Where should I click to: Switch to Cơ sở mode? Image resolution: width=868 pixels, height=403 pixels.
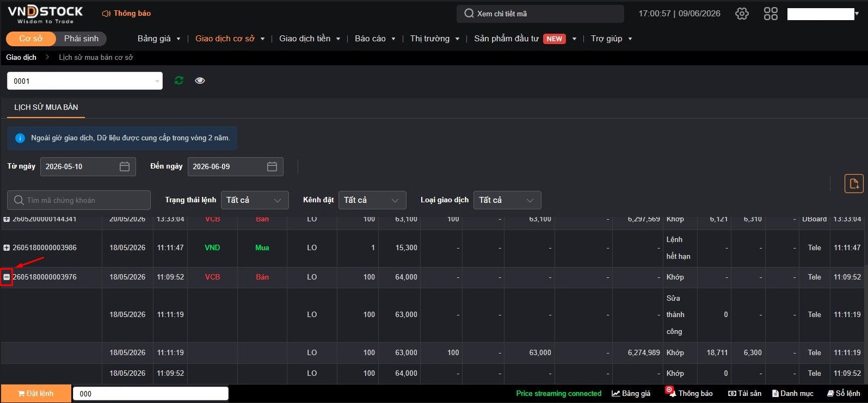[31, 39]
